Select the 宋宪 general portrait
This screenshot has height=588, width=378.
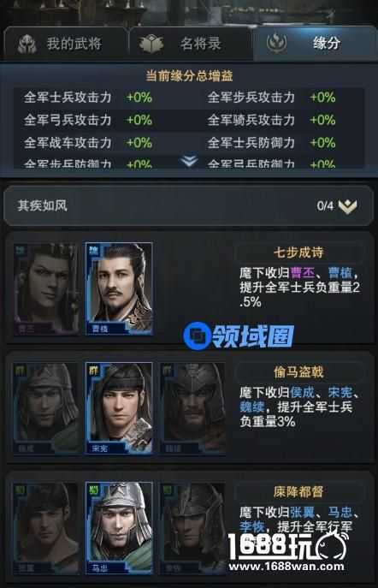(119, 408)
